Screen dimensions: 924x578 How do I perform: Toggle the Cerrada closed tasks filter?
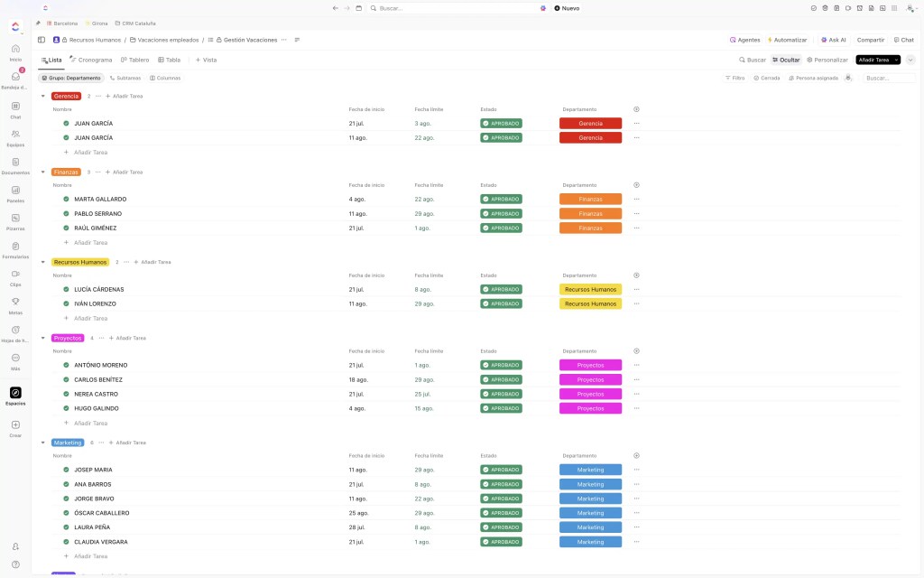pos(766,78)
